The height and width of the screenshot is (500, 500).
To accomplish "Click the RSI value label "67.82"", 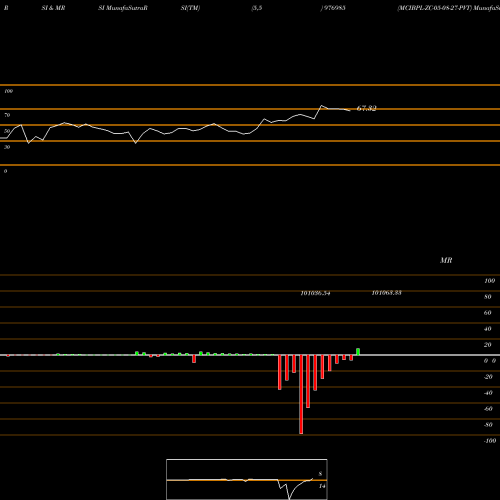I will pos(366,108).
